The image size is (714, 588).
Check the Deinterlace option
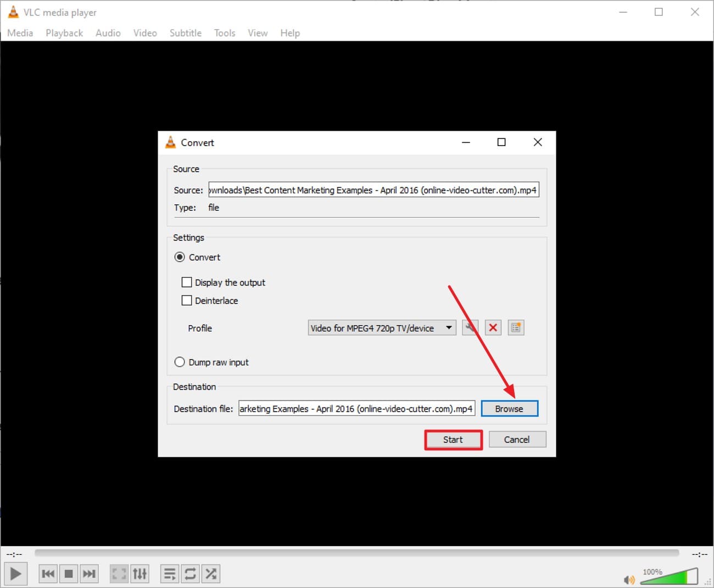187,300
